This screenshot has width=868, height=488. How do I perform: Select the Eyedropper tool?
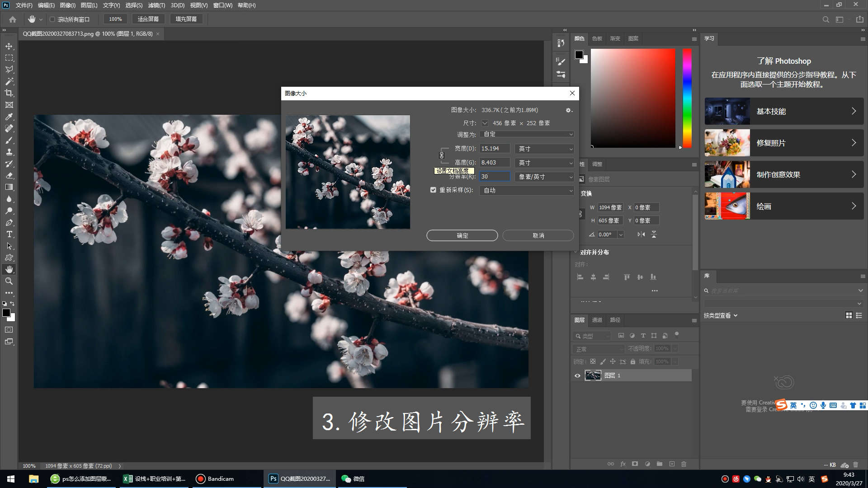pos(9,117)
